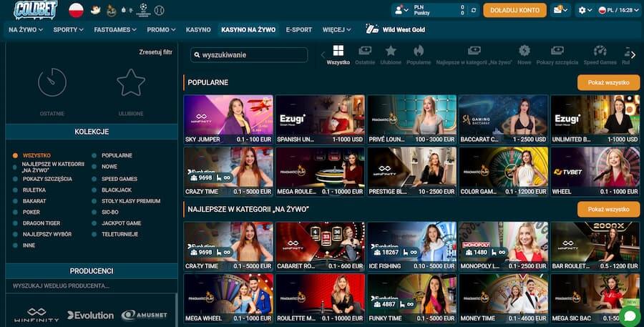
Task: Open the live chat bubble
Action: (x=630, y=316)
